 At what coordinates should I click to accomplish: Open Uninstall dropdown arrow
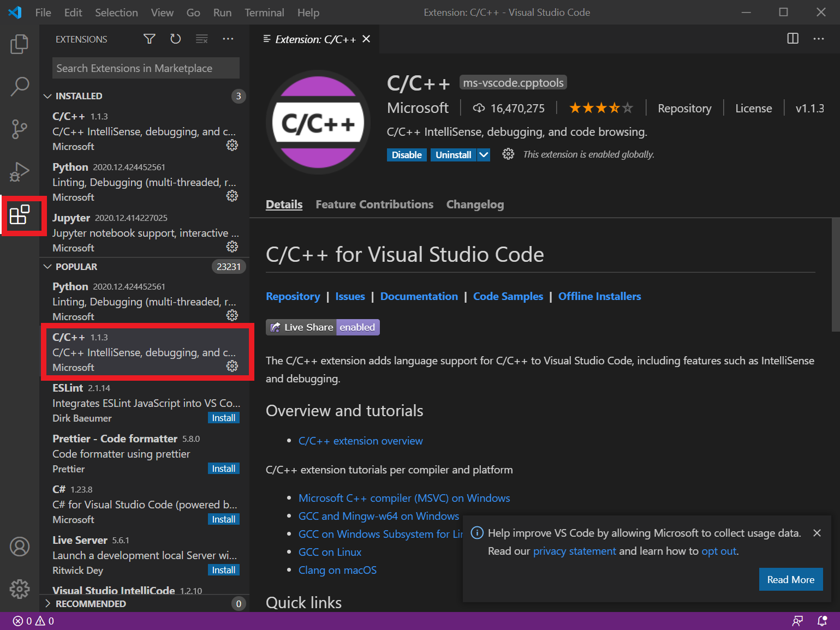click(484, 155)
